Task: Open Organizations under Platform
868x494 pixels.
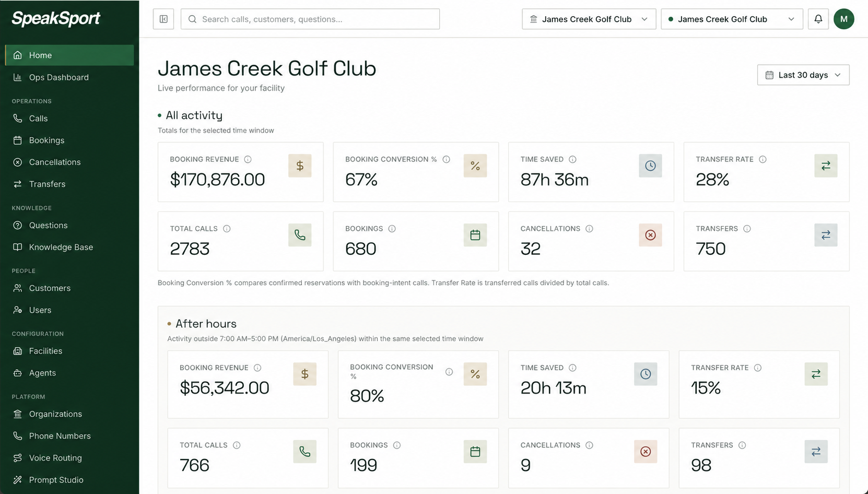Action: coord(69,414)
